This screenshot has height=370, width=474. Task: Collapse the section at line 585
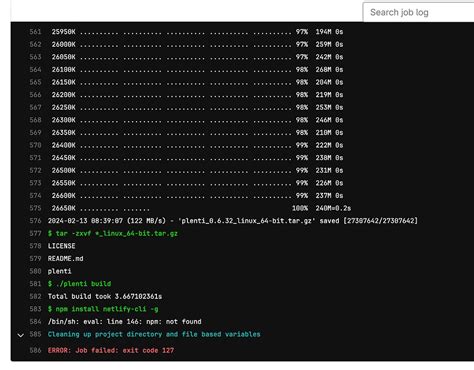(21, 335)
